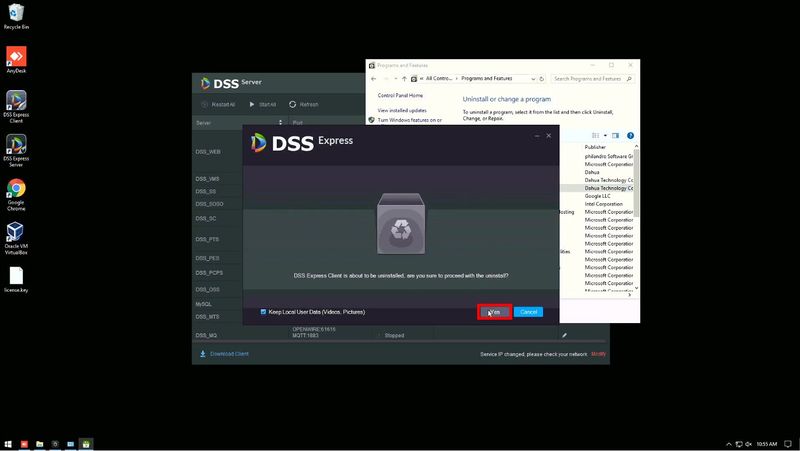Select the Google LLC publisher row
This screenshot has height=451, width=800.
[x=597, y=196]
